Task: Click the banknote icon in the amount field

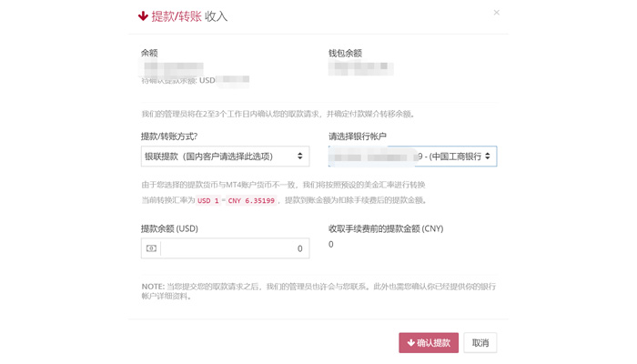Action: [151, 248]
